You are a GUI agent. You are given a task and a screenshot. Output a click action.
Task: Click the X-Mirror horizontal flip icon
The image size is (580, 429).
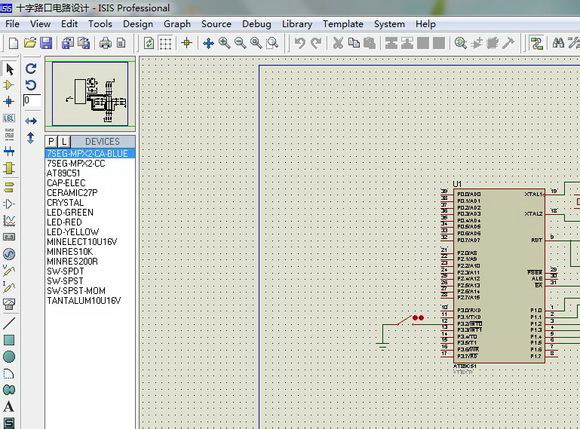[x=31, y=121]
